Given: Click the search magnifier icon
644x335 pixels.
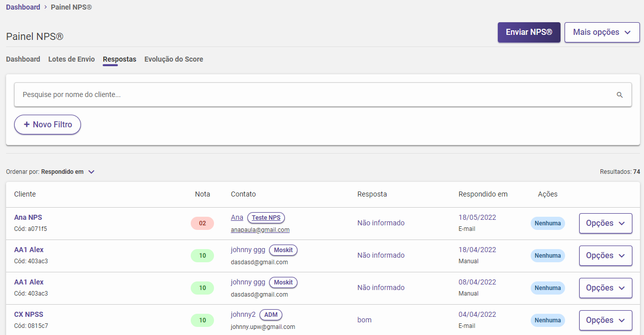Looking at the screenshot, I should 620,94.
